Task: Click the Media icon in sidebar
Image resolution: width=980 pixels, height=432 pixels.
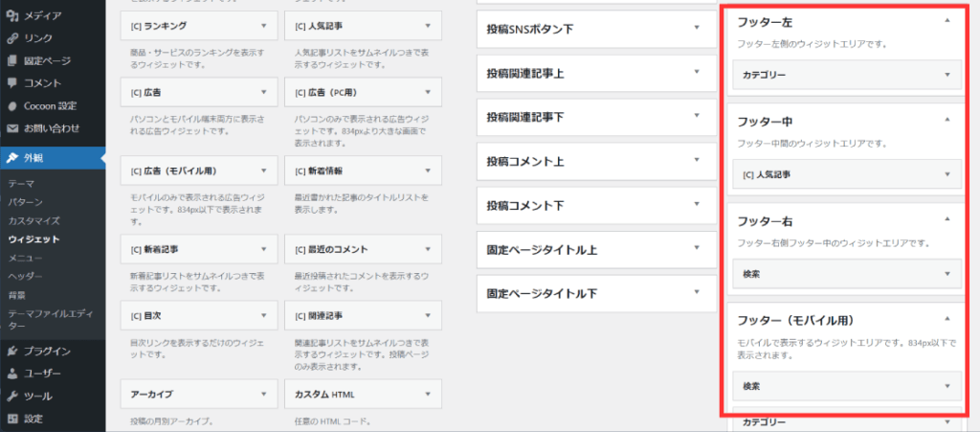Action: pyautogui.click(x=13, y=15)
